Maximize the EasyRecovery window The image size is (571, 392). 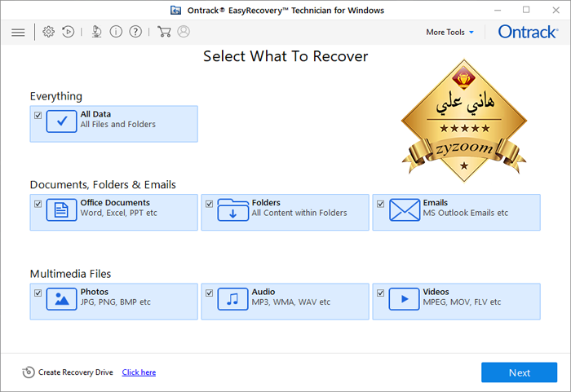[526, 11]
